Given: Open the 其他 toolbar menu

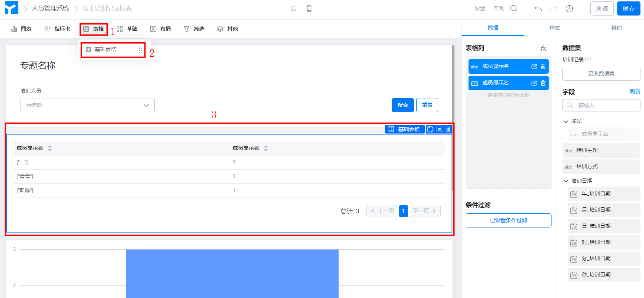Looking at the screenshot, I should [x=227, y=29].
